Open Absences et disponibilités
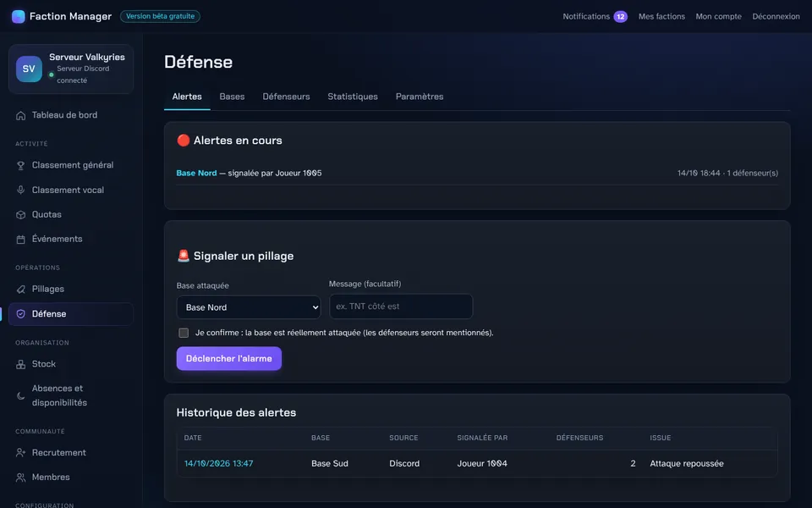The height and width of the screenshot is (508, 812). [71, 396]
